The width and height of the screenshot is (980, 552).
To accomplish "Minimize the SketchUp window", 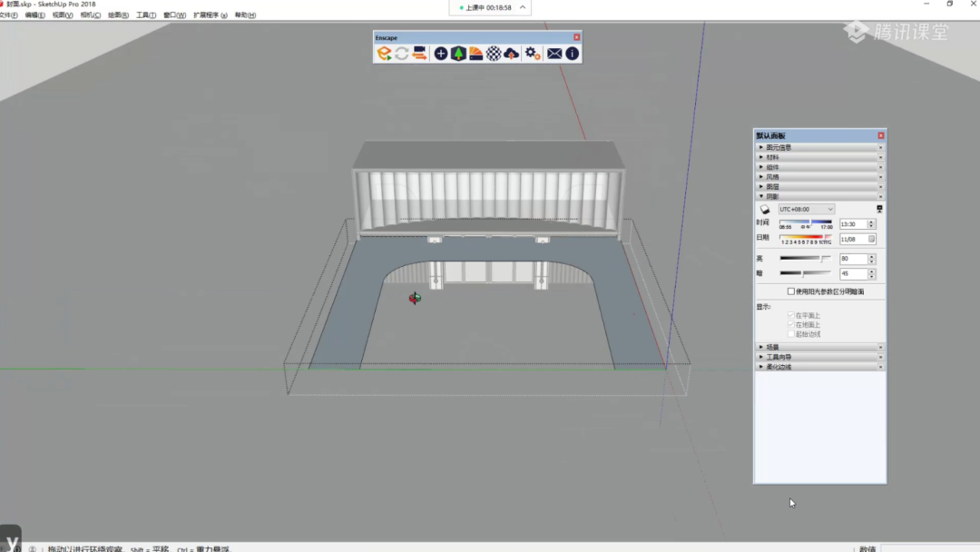I will (926, 4).
